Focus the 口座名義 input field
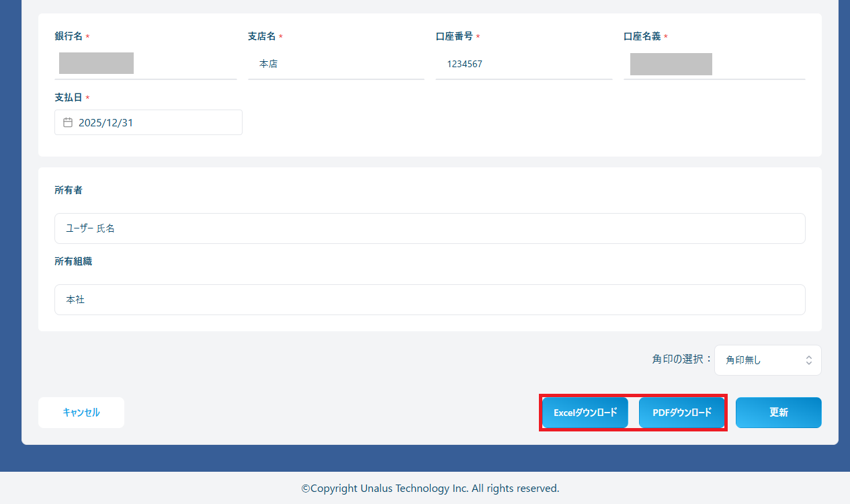This screenshot has height=504, width=850. pyautogui.click(x=714, y=64)
